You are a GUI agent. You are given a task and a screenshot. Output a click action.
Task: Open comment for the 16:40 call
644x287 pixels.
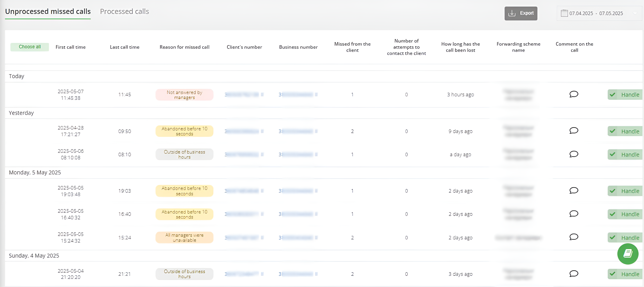574,214
